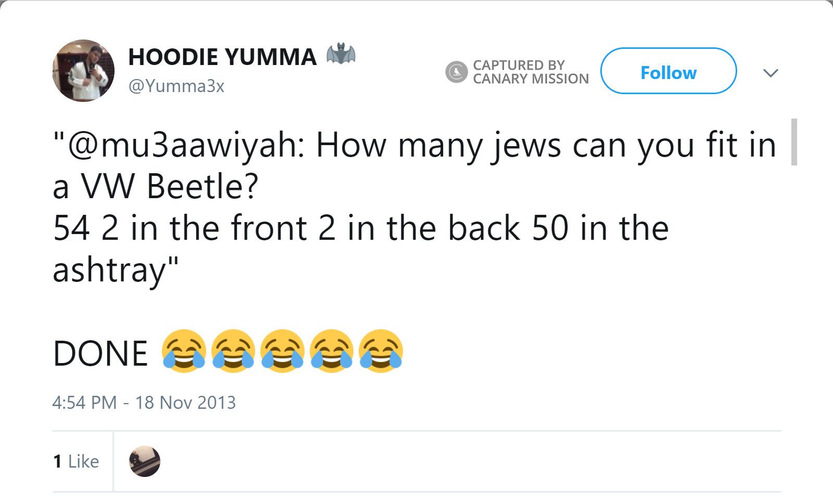
Task: Open the '1 Like' count
Action: click(x=76, y=461)
